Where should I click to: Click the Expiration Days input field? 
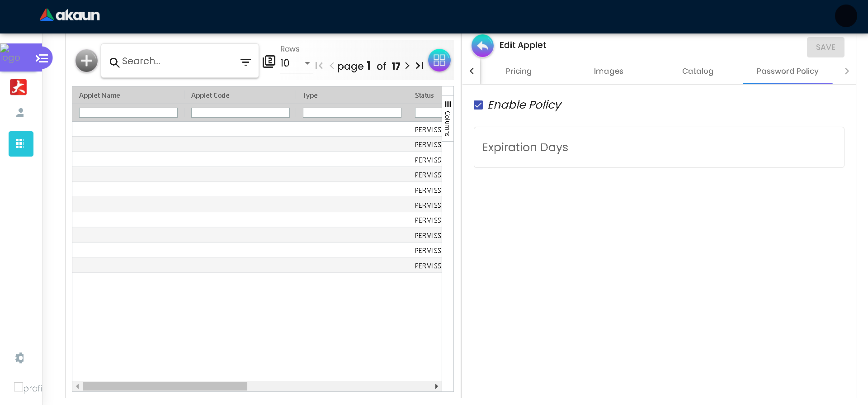[x=658, y=148]
